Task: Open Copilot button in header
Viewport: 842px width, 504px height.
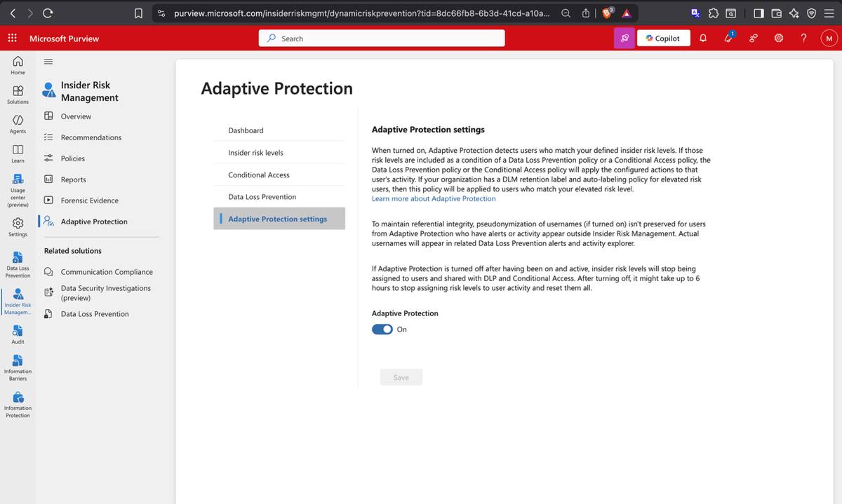Action: (663, 38)
